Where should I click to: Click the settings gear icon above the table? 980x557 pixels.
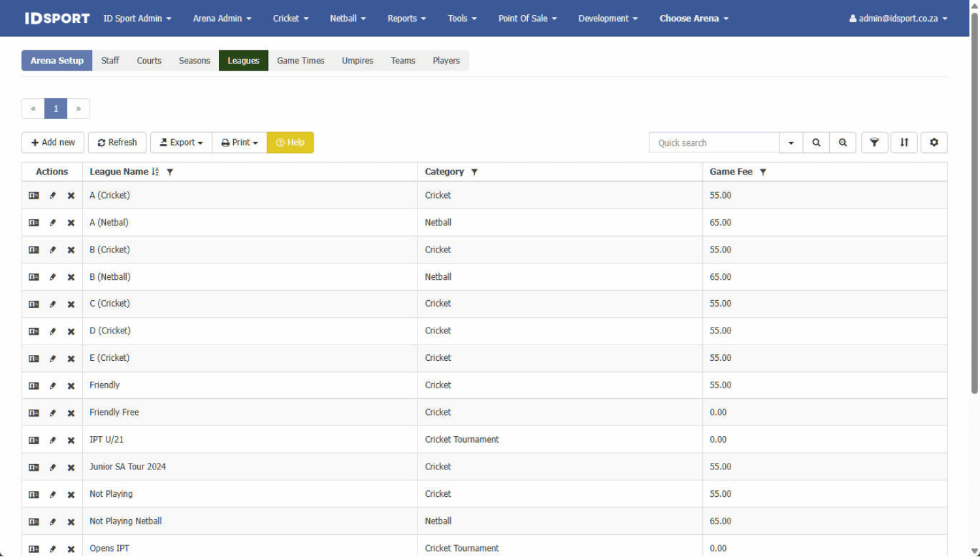[x=934, y=143]
